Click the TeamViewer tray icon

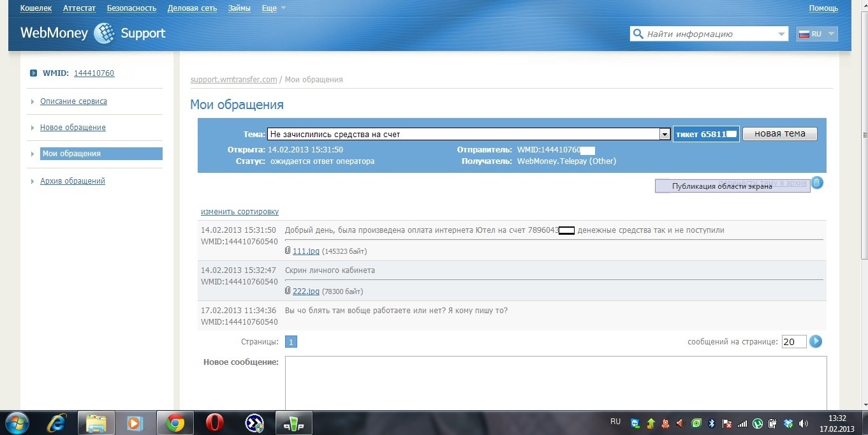point(635,423)
